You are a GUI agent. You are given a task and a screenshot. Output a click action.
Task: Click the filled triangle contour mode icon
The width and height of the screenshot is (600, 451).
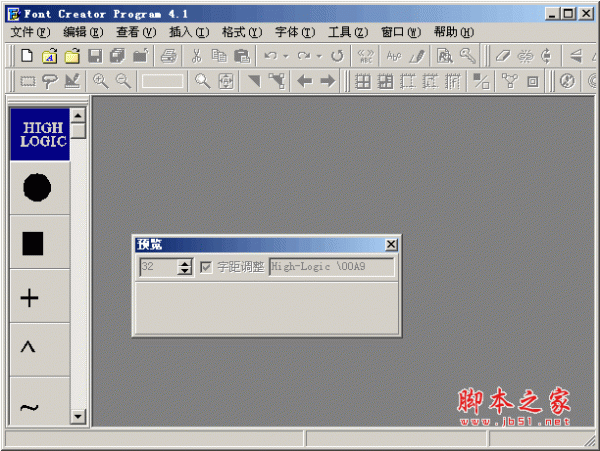click(x=254, y=81)
